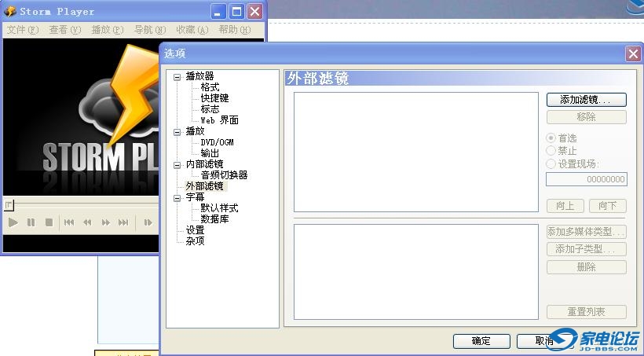Click the 添加多媒体类型... button
644x356 pixels.
(587, 232)
